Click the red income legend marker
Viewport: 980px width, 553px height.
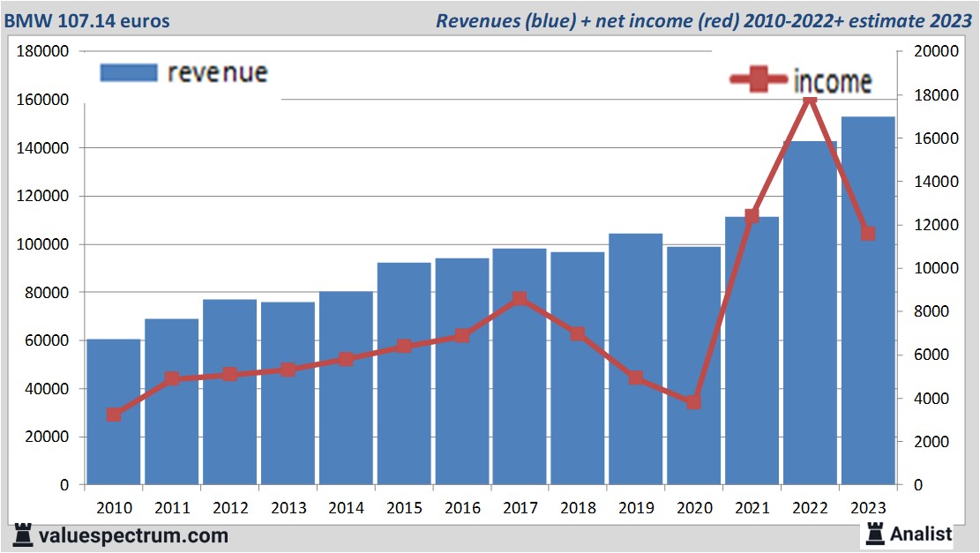tap(759, 79)
